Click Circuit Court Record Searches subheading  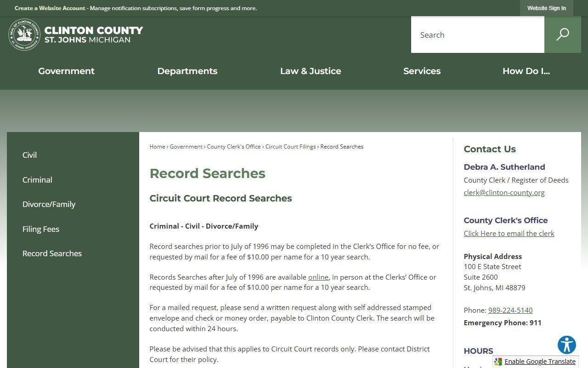pyautogui.click(x=220, y=198)
